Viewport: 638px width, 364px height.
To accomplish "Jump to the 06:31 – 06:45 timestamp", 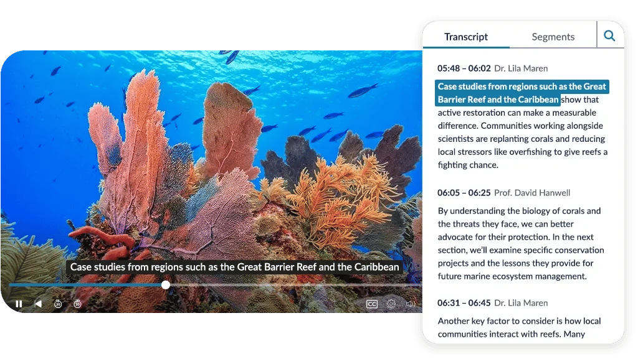I will point(464,303).
